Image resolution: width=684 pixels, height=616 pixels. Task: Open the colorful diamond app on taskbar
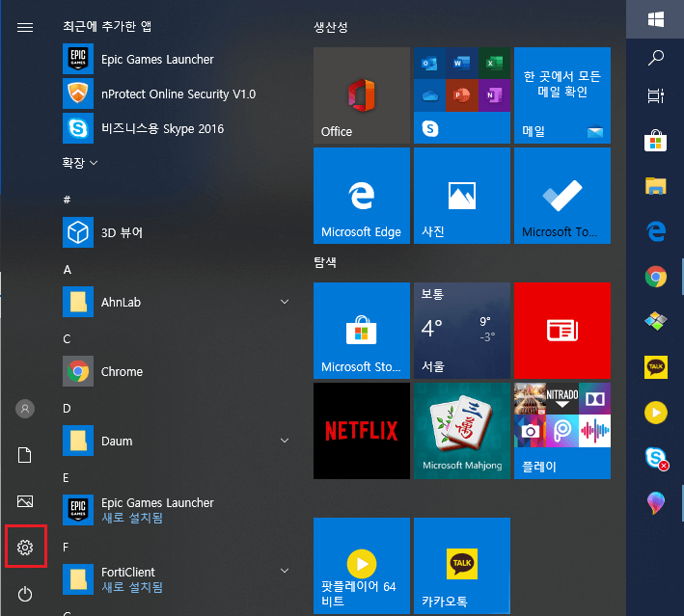[656, 322]
